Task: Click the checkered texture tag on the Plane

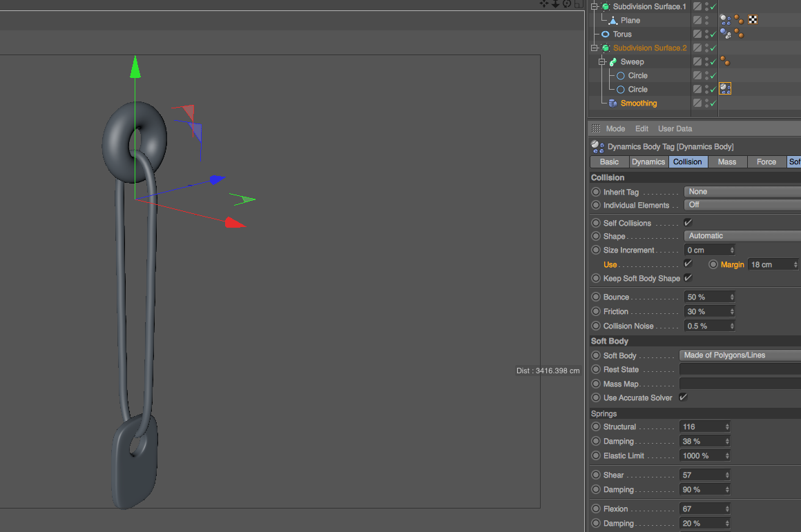Action: (751, 19)
